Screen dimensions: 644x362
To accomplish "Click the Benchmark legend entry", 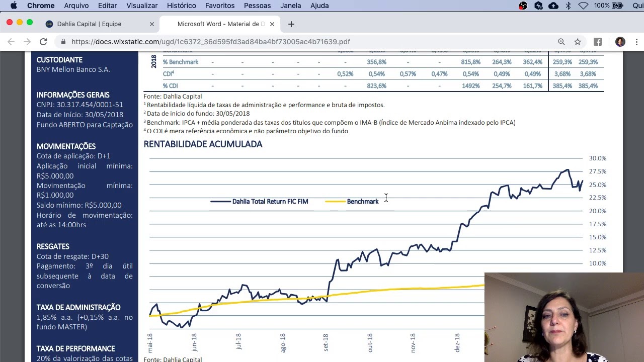I will pos(352,202).
